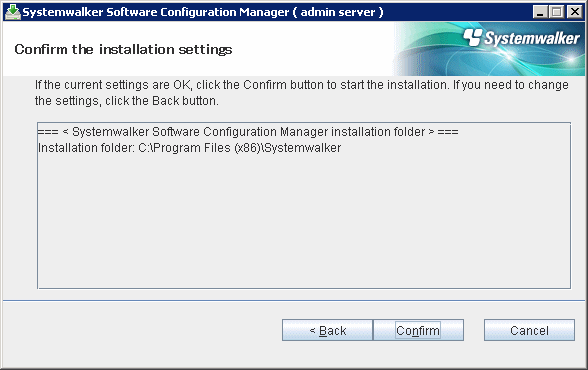Click the C:\Program Files (x86)\Systemwalker path
The image size is (588, 370).
240,148
